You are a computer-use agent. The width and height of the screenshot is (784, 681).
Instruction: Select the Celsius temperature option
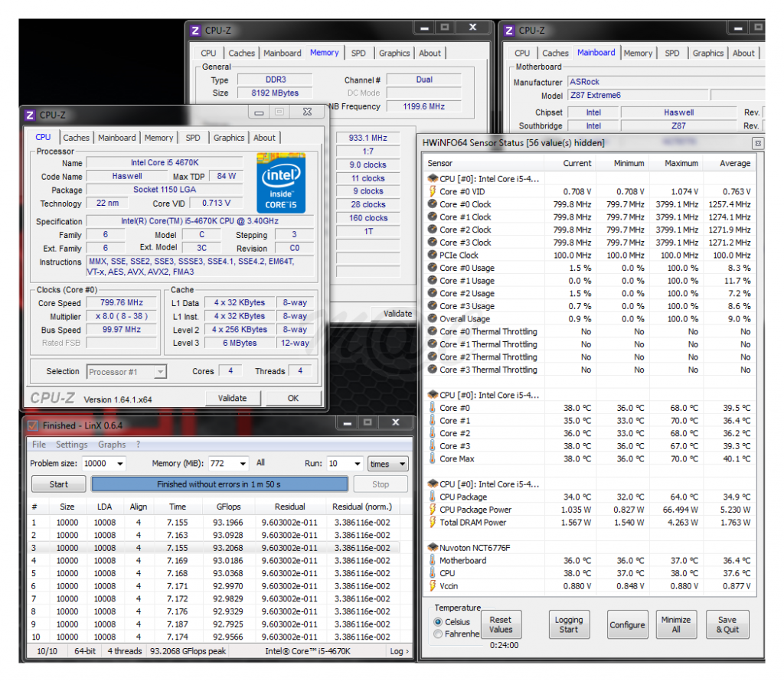tap(438, 622)
